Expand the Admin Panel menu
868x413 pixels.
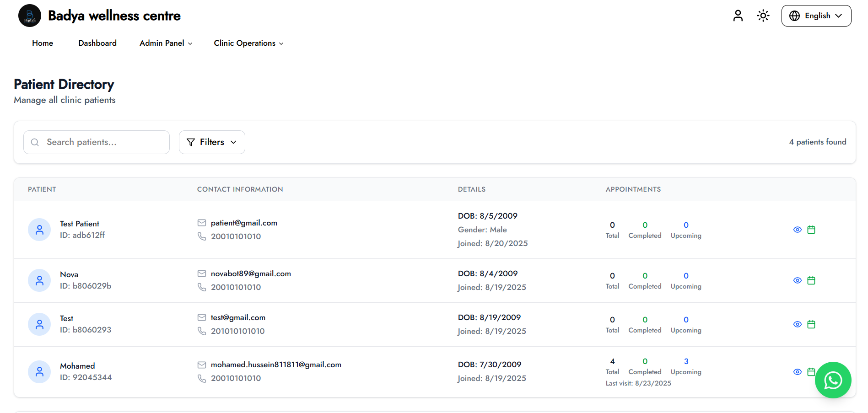[166, 43]
